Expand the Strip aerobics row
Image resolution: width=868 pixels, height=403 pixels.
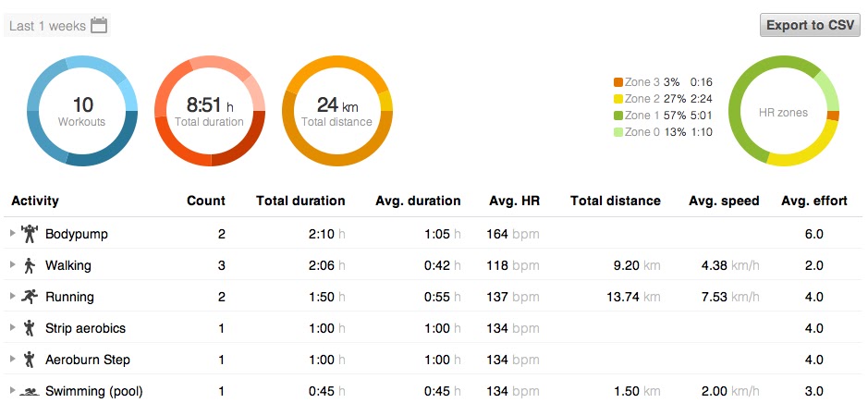coord(12,328)
